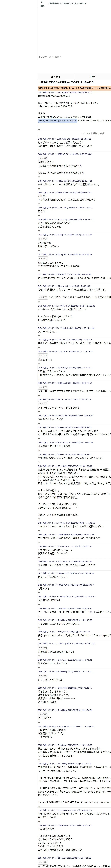
Task: Click the reply arrow under post 0493
Action: click(x=39, y=605)
